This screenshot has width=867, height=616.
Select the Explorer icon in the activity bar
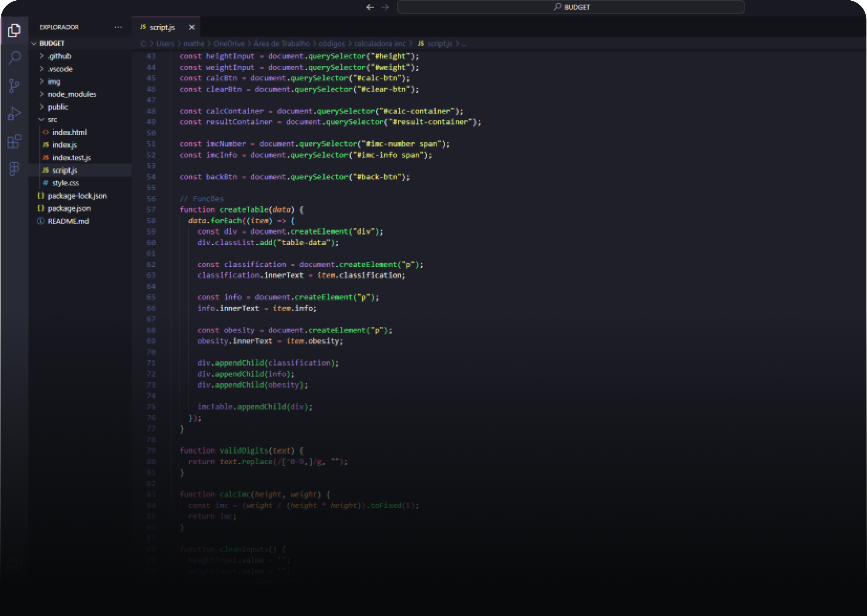pos(14,31)
